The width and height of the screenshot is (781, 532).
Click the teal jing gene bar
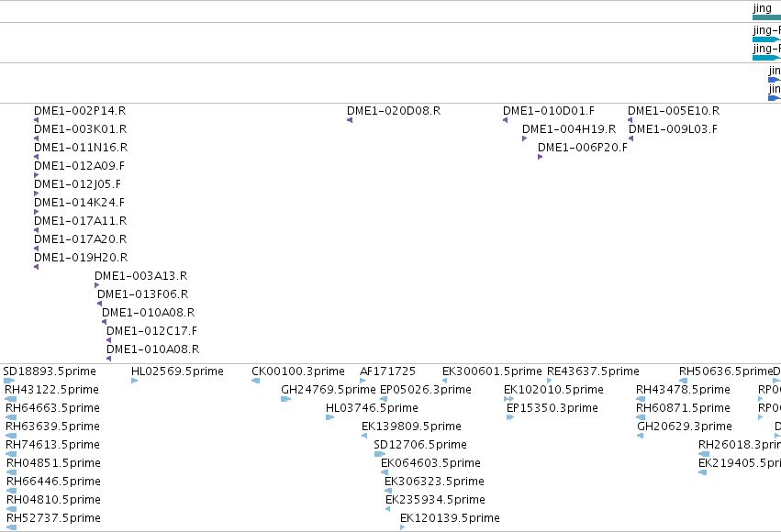[766, 17]
